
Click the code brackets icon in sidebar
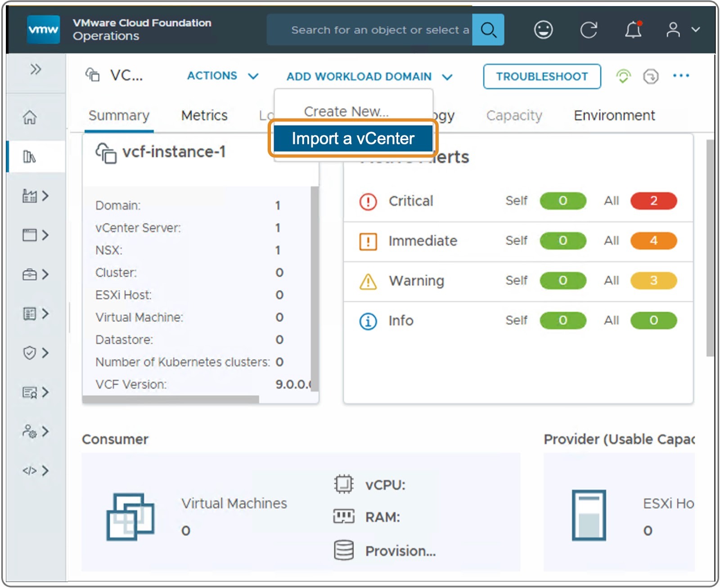(30, 471)
